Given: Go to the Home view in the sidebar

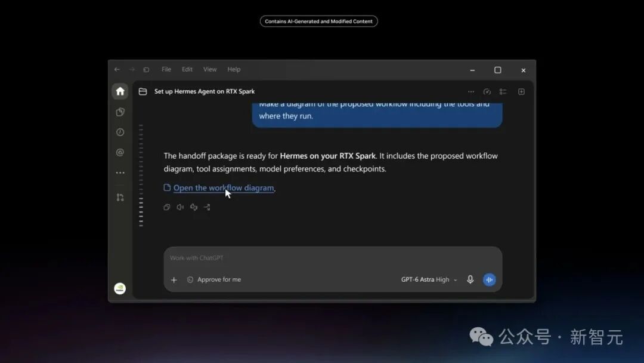Looking at the screenshot, I should tap(120, 91).
